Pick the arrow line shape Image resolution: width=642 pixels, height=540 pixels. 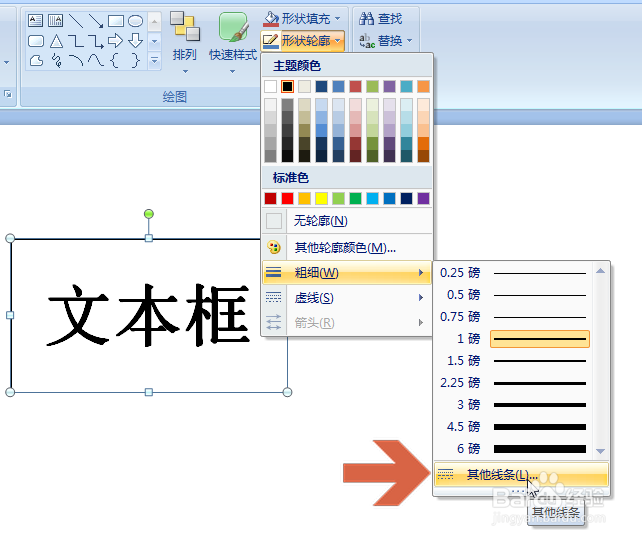click(96, 20)
